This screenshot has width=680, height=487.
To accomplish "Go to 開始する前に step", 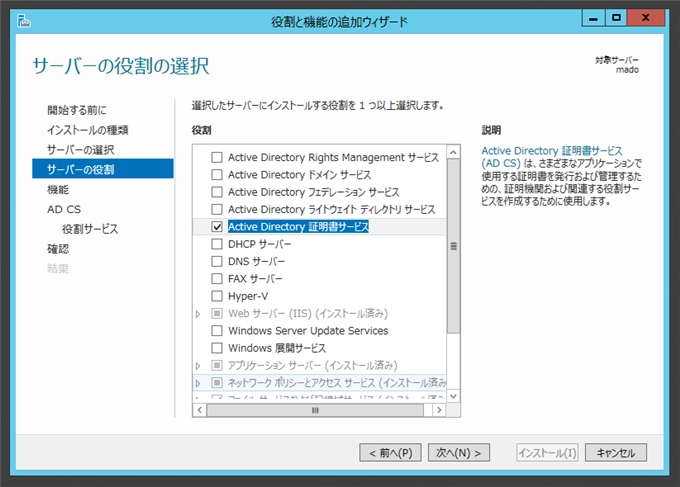I will (x=77, y=110).
